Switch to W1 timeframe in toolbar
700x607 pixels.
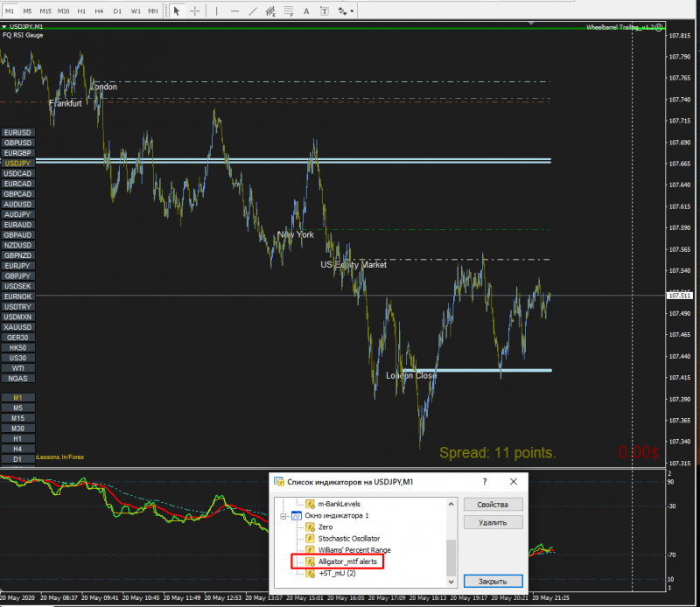point(136,11)
